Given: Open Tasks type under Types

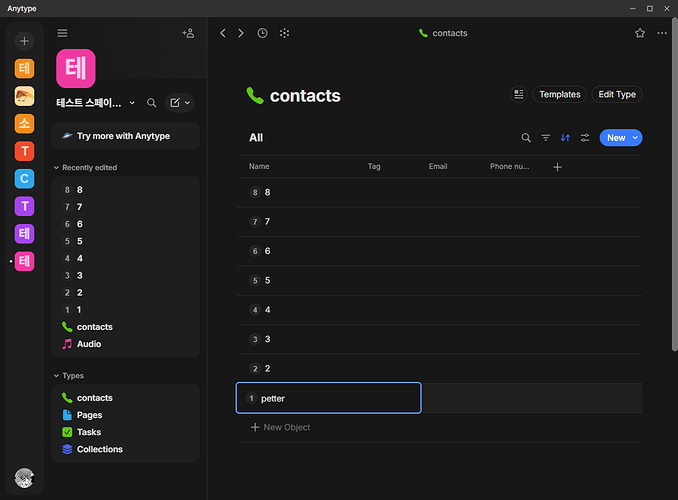Looking at the screenshot, I should tap(125, 432).
